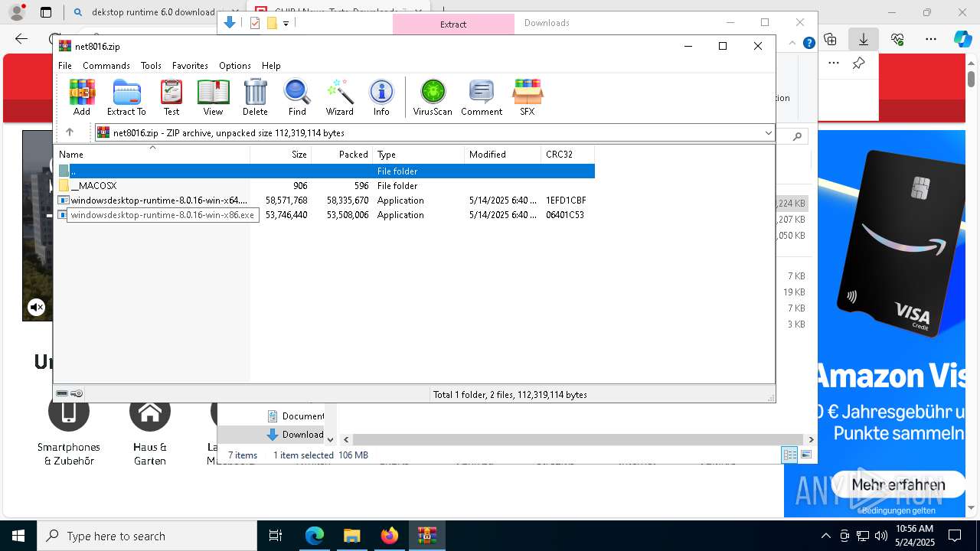Click the Copilot icon in Edge
The width and height of the screenshot is (980, 551).
pos(963,39)
